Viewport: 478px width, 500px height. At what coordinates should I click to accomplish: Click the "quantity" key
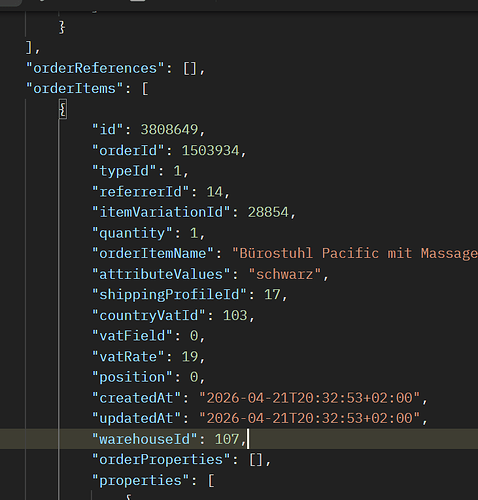pyautogui.click(x=132, y=233)
